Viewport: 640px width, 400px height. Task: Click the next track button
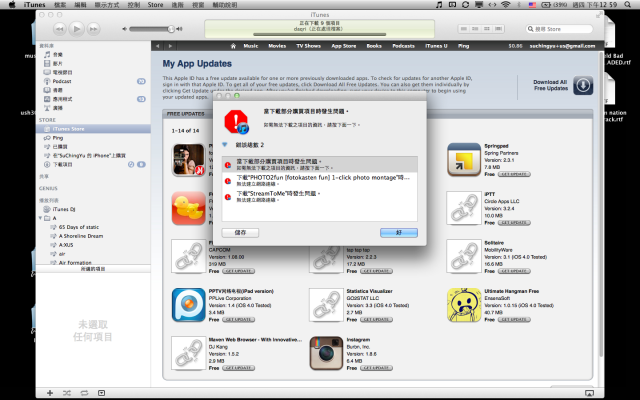[93, 29]
